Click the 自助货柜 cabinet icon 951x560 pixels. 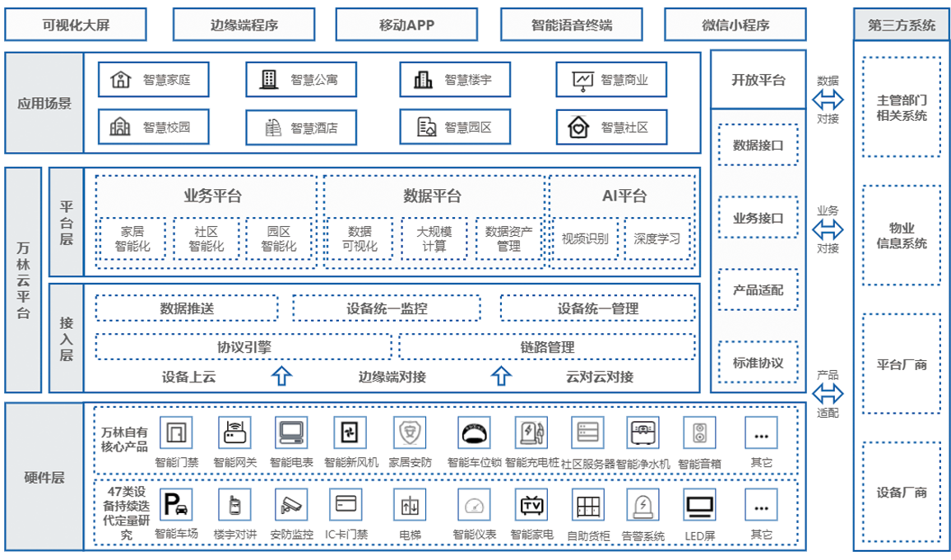(x=588, y=505)
